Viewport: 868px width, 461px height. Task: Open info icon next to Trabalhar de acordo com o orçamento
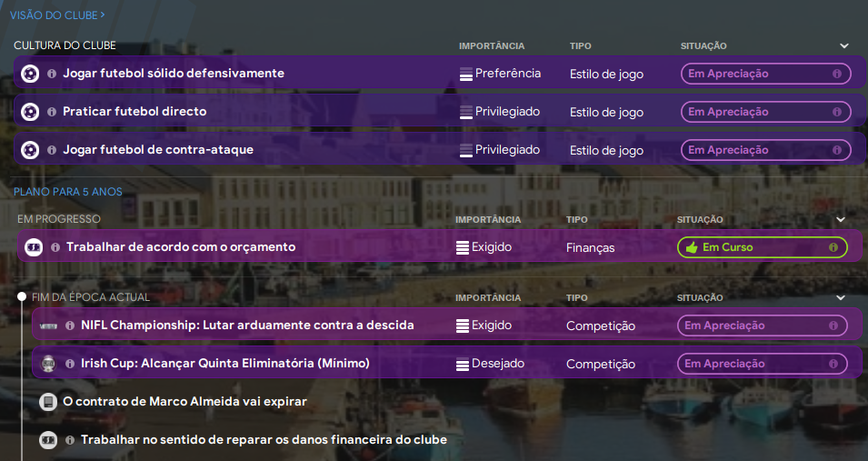pos(55,247)
